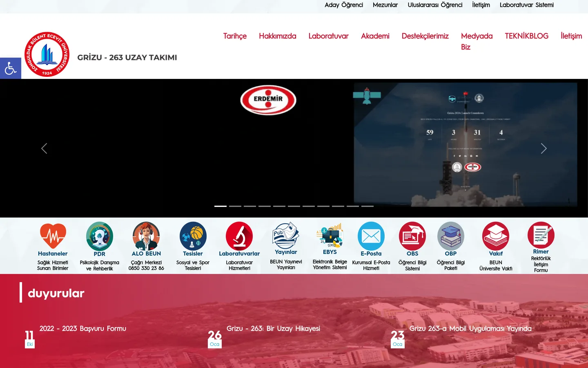This screenshot has width=588, height=368.
Task: Open the Tarihçe menu item
Action: (x=235, y=36)
